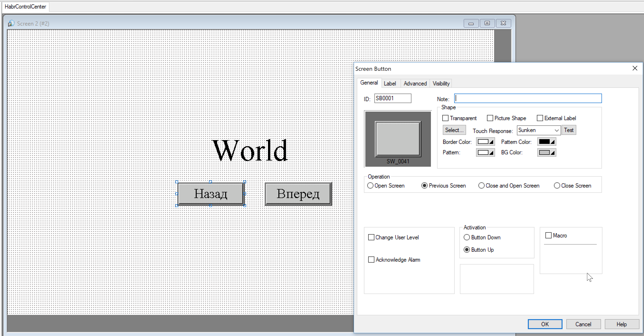Open the BG Color dropdown swatch
Viewport: 644px width, 336px height.
point(546,152)
